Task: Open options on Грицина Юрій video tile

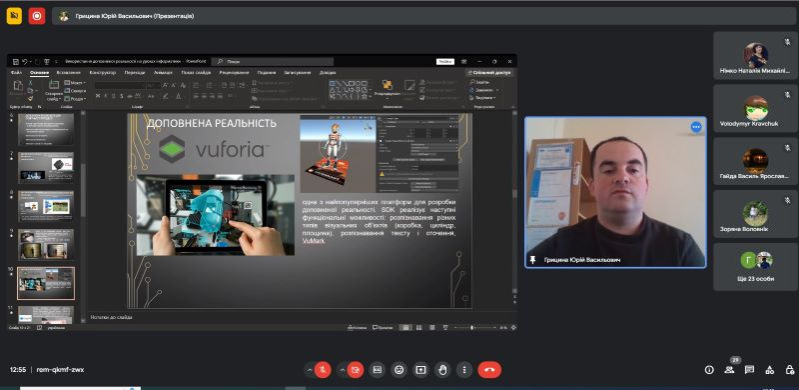Action: click(x=696, y=127)
